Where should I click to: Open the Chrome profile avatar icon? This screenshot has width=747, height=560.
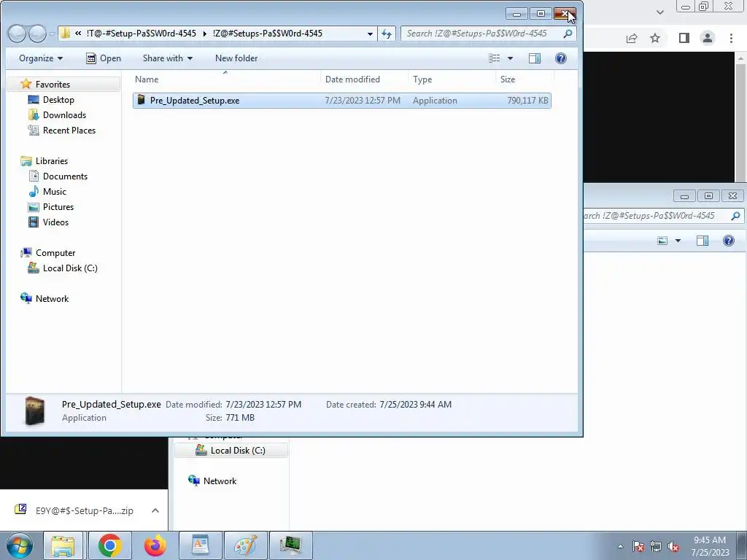[708, 38]
